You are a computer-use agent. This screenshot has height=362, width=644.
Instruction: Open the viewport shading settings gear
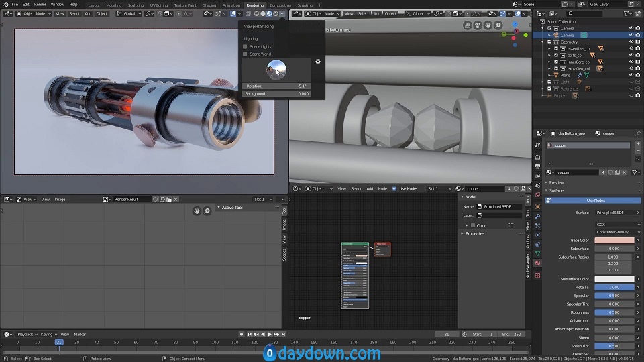(x=318, y=61)
